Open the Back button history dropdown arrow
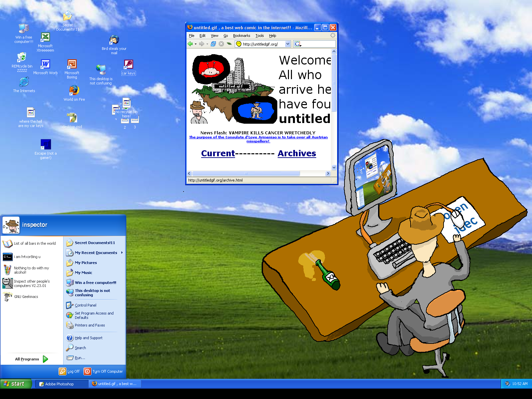The image size is (532, 399). [196, 44]
